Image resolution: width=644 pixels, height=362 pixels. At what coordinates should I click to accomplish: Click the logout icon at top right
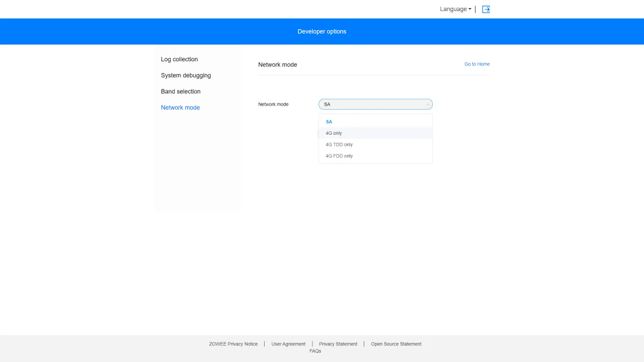[486, 9]
